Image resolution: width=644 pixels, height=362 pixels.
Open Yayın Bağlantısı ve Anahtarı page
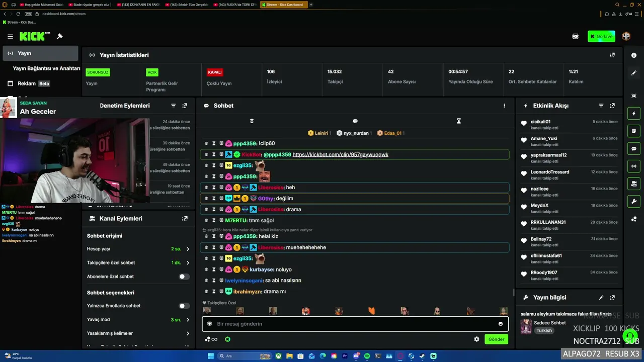pos(46,68)
